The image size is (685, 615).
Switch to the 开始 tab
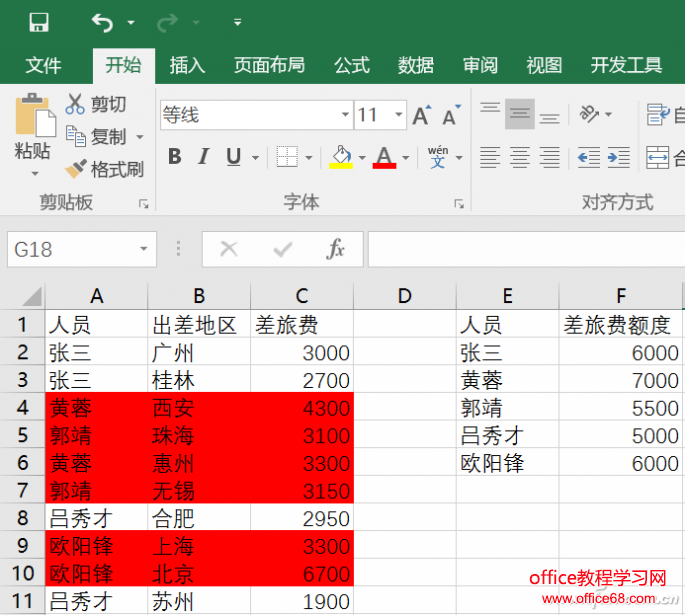pos(124,66)
